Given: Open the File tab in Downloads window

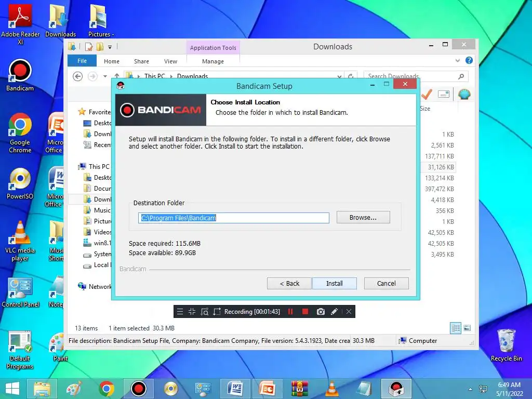Looking at the screenshot, I should [82, 61].
